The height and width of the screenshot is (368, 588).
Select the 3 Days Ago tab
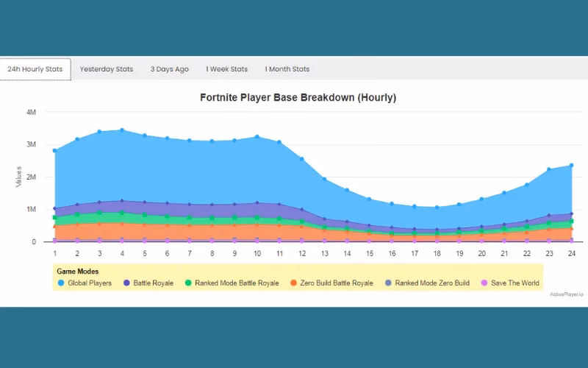170,69
